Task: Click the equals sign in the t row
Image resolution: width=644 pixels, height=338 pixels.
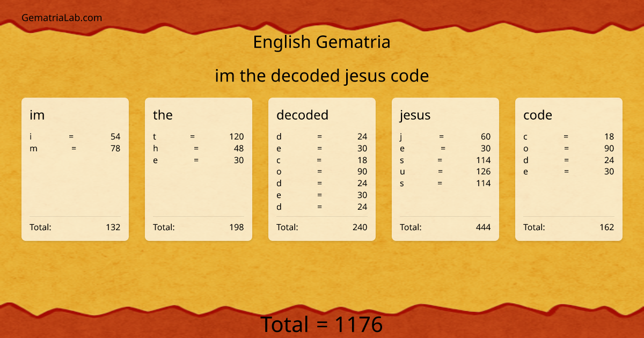Action: [192, 136]
